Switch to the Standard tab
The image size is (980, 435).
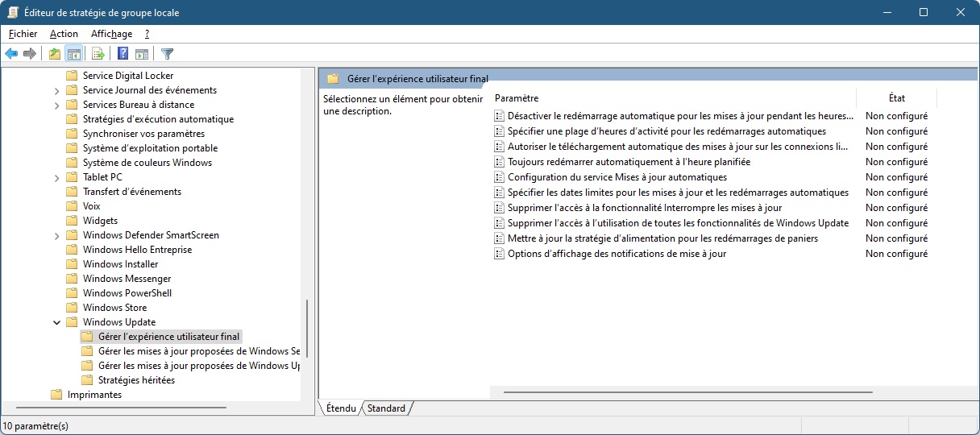pos(386,408)
